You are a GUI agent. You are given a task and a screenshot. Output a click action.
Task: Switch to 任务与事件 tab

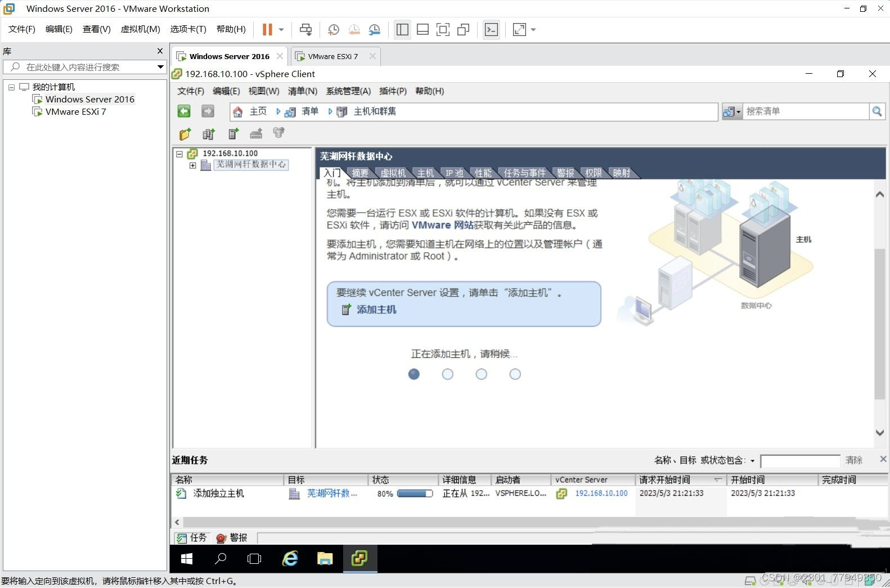(x=524, y=173)
